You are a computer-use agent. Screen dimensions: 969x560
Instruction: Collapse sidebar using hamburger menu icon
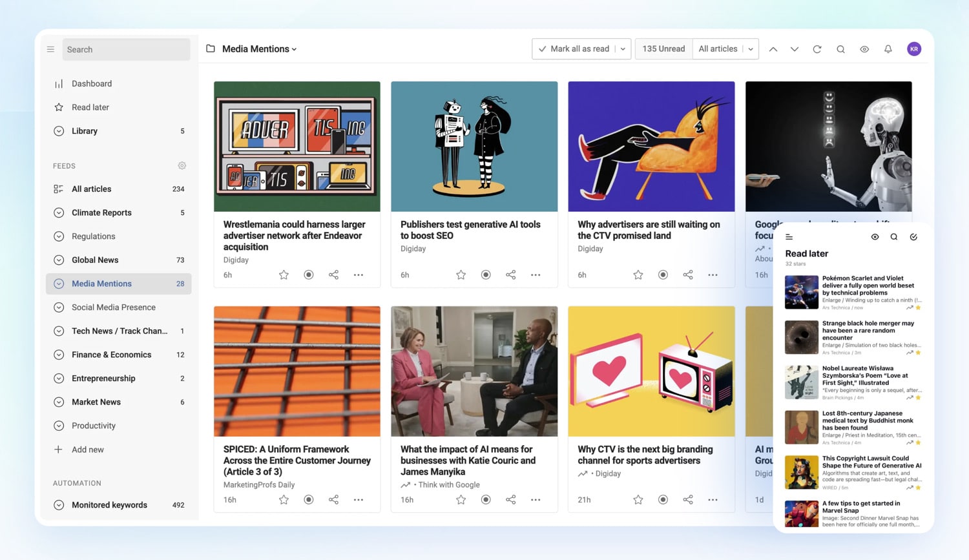click(x=50, y=49)
